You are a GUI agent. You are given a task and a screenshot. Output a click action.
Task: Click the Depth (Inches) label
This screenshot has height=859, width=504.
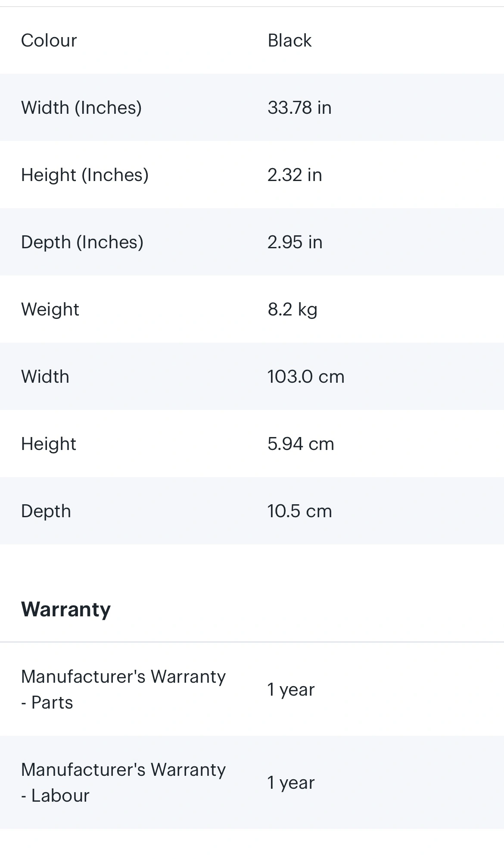tap(82, 242)
